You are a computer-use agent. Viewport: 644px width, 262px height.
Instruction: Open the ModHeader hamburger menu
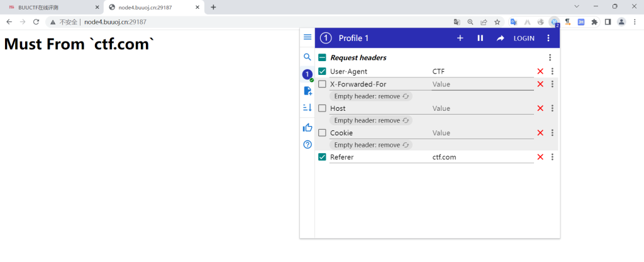click(308, 37)
